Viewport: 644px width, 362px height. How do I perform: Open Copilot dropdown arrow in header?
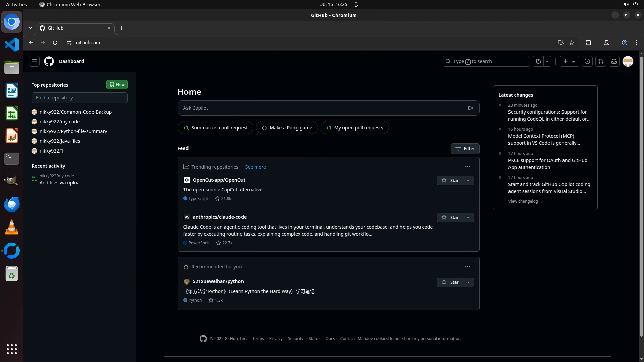(547, 61)
